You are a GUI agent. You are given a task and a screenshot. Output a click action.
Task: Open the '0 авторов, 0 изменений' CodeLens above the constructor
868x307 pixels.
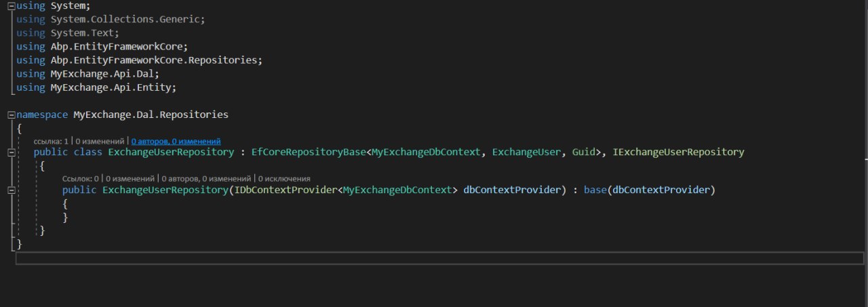tap(208, 179)
